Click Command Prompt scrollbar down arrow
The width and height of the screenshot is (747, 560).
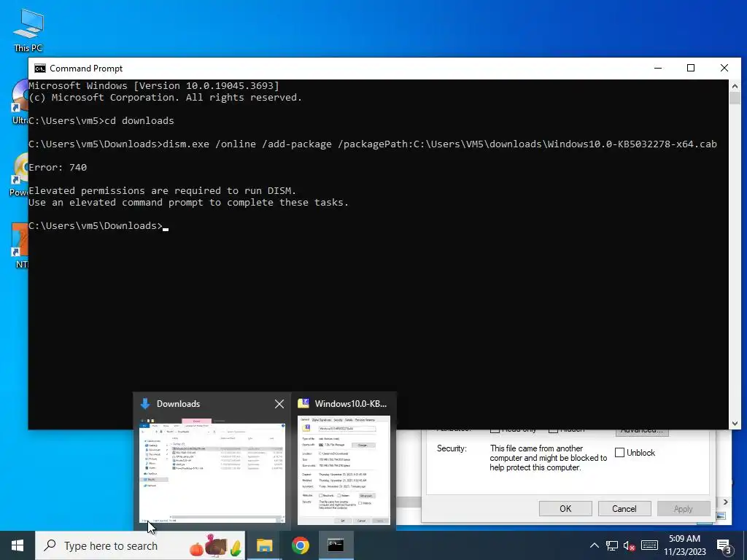[735, 424]
